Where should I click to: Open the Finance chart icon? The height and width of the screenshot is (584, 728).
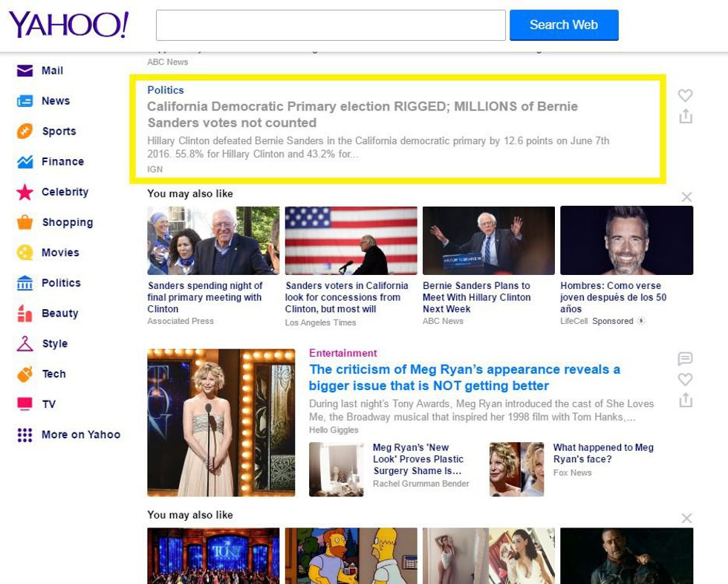click(25, 162)
